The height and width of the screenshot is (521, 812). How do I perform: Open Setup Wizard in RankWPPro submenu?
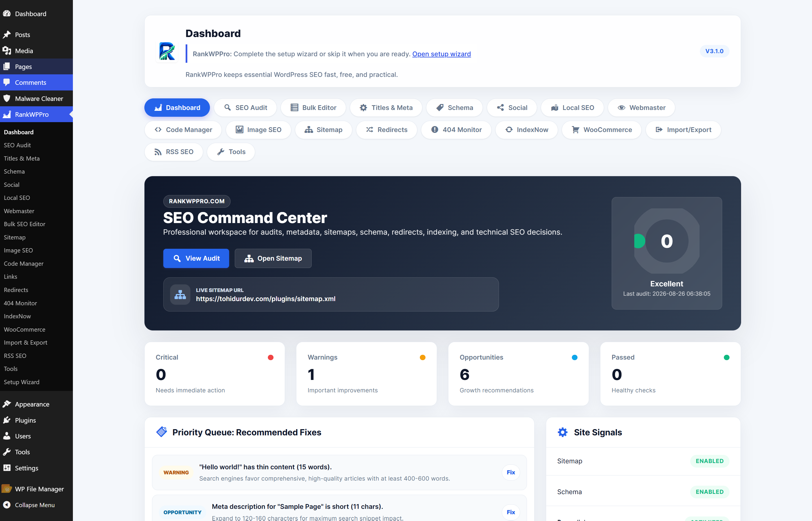tap(22, 382)
